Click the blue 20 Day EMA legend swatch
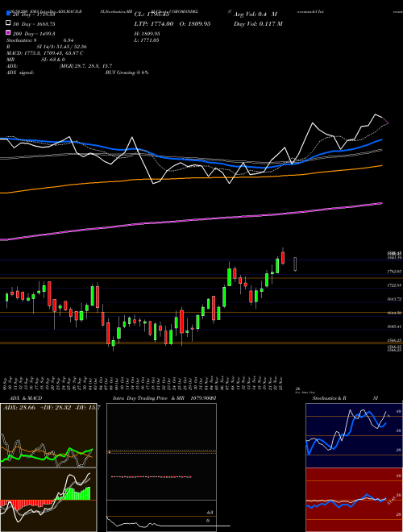 (8, 15)
